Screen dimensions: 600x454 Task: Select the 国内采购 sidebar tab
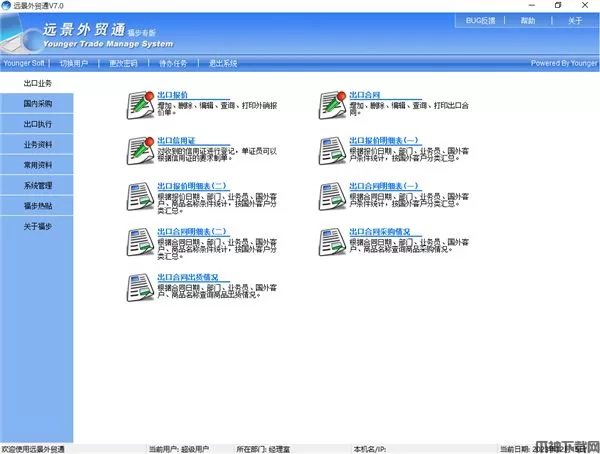[x=37, y=103]
